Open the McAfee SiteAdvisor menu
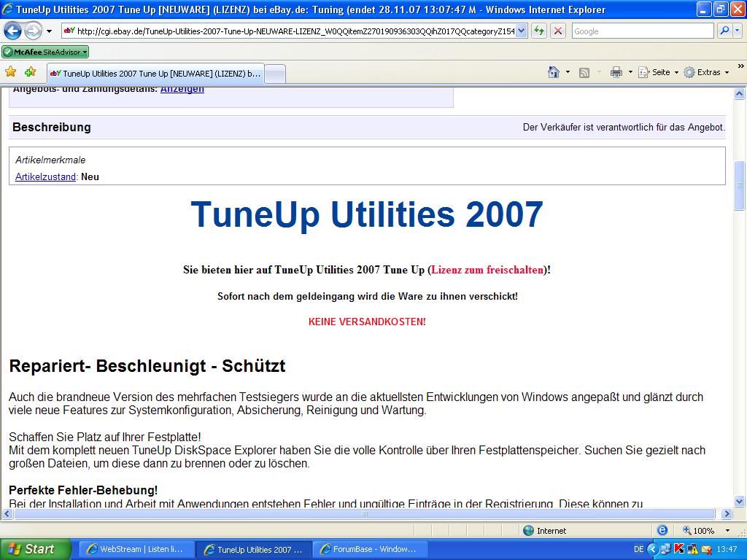This screenshot has height=560, width=747. coord(45,52)
